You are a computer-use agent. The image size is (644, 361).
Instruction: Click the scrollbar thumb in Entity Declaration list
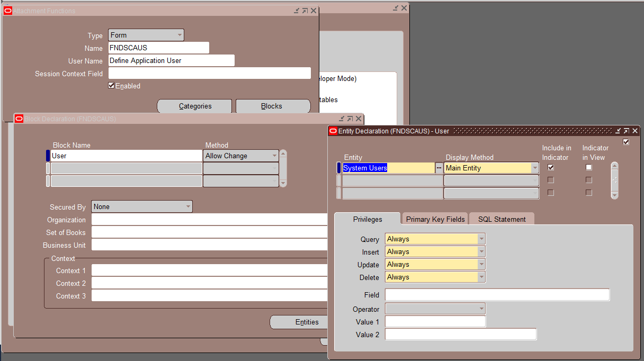pyautogui.click(x=614, y=180)
